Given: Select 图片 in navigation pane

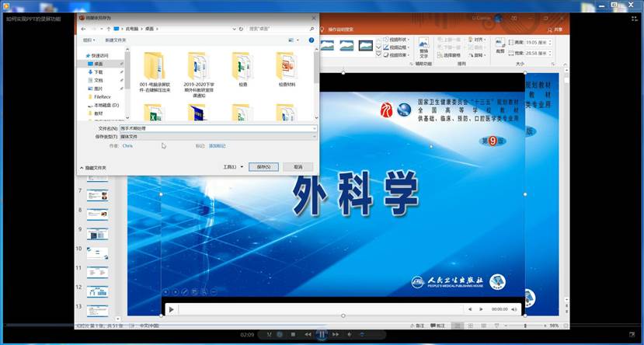Looking at the screenshot, I should click(x=99, y=89).
